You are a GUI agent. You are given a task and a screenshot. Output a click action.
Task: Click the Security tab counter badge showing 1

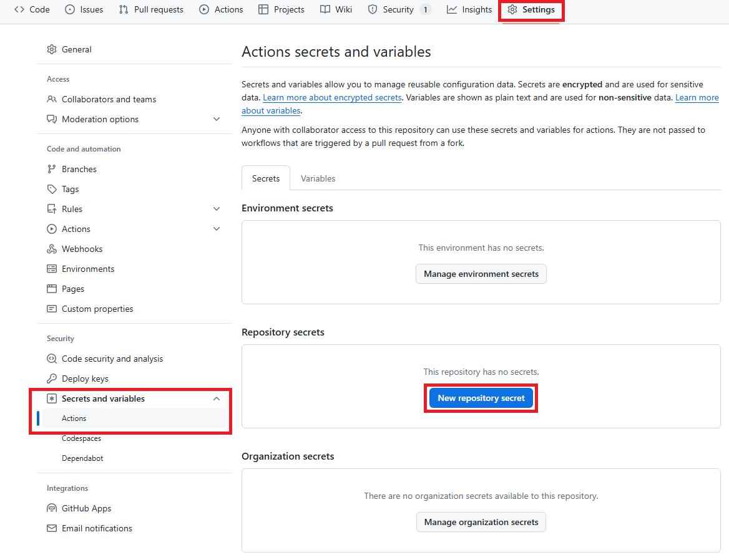[x=426, y=9]
